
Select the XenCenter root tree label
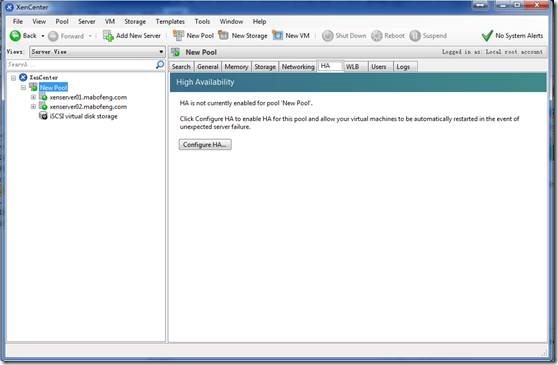(x=43, y=78)
